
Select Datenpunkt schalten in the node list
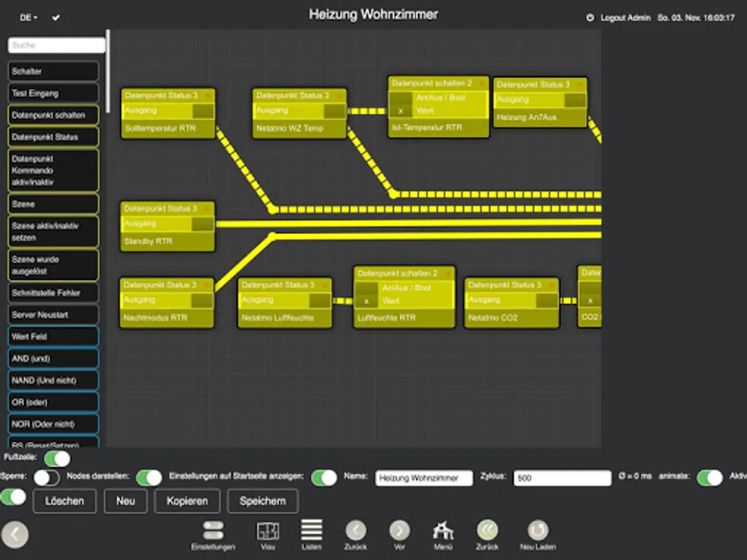point(54,115)
